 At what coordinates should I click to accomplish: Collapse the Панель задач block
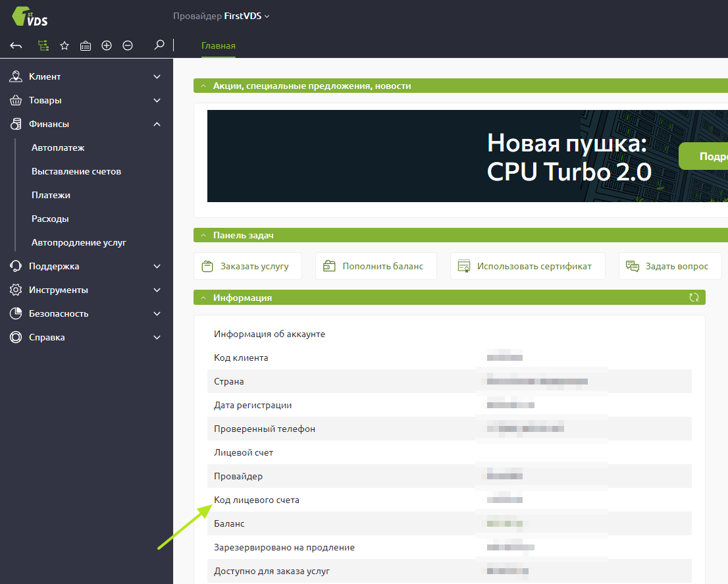click(203, 235)
